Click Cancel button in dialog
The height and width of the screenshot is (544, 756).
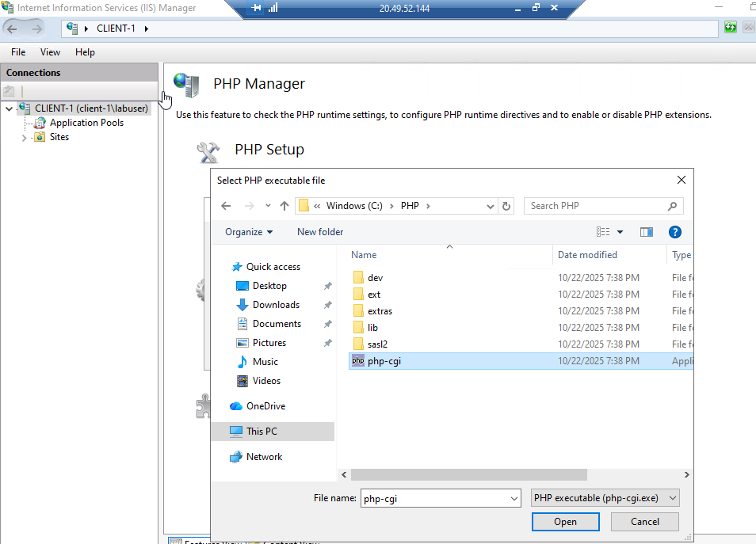(x=644, y=522)
